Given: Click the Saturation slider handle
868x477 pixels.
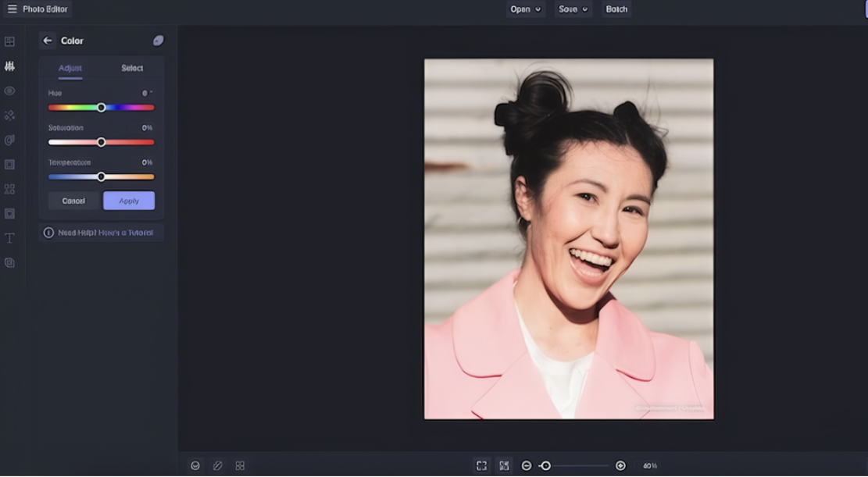Looking at the screenshot, I should (102, 142).
